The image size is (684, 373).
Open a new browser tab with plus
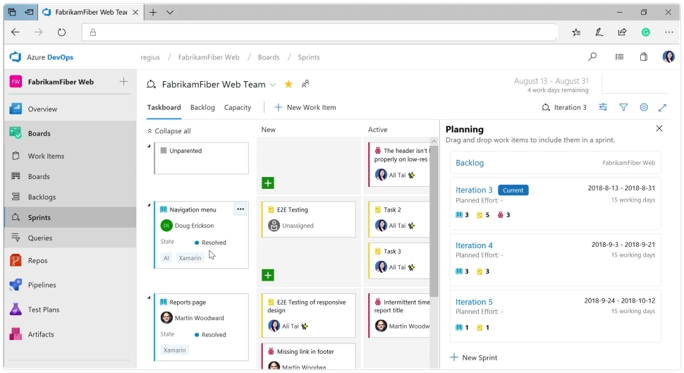point(153,12)
